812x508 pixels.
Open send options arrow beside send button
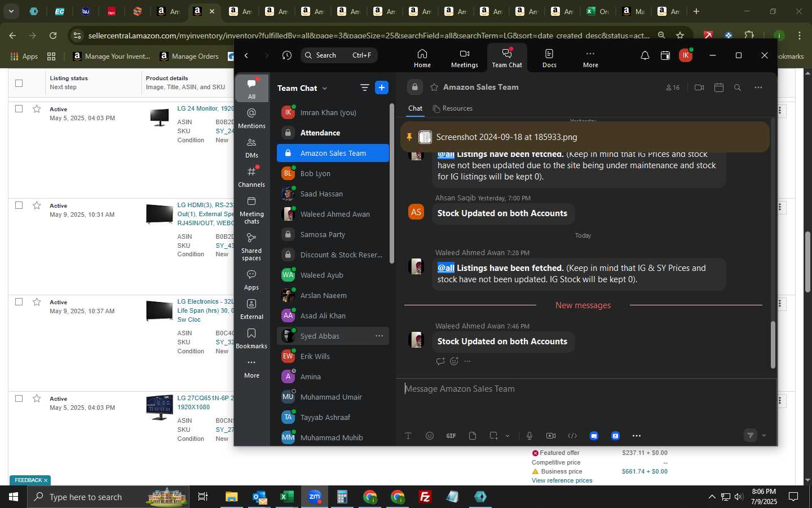[x=764, y=435]
